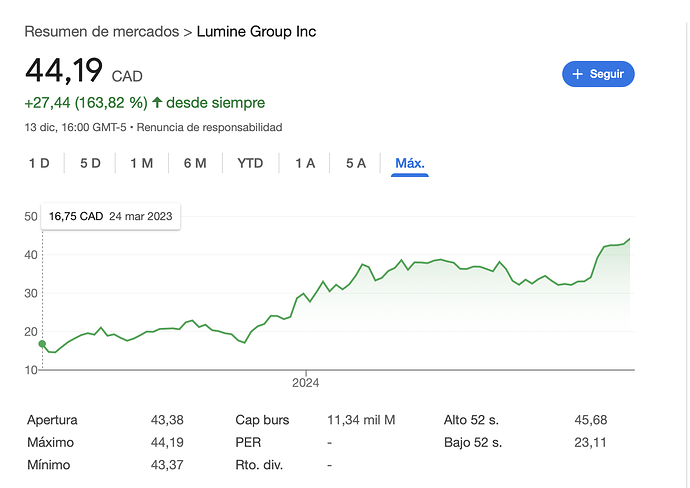Click the plus icon in Seguir button
Viewport: 690px width, 488px height.
[x=577, y=74]
